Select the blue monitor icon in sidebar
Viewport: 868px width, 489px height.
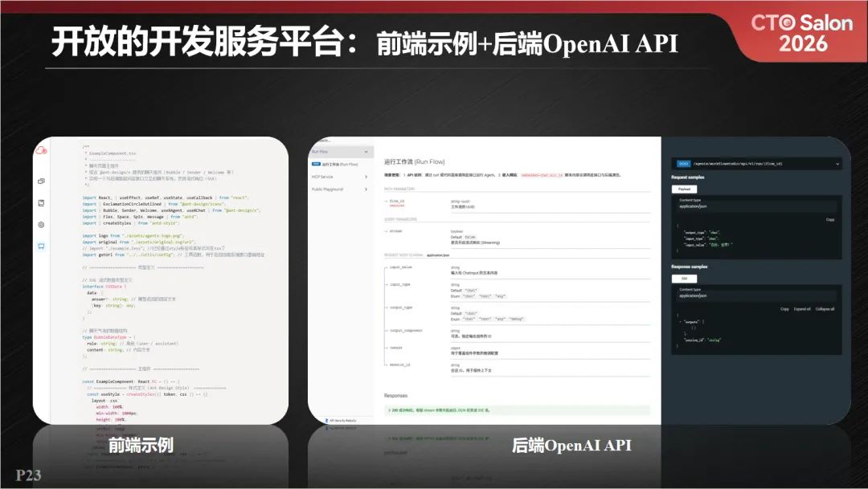click(x=41, y=247)
